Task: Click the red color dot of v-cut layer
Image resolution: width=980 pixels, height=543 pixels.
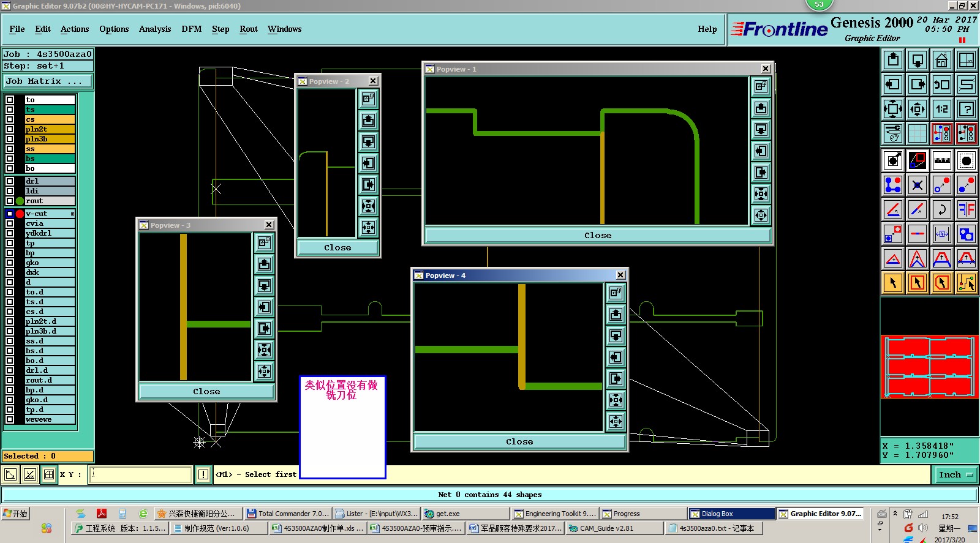Action: 20,214
